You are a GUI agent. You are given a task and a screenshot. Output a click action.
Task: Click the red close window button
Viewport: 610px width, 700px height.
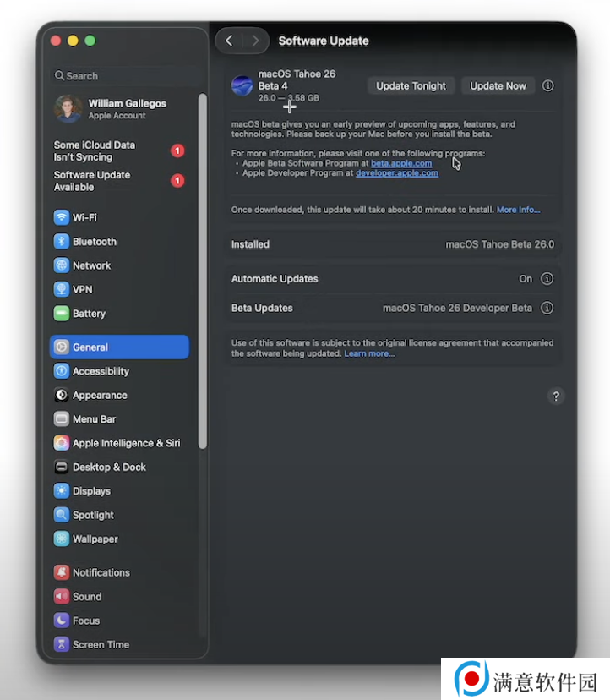[56, 41]
